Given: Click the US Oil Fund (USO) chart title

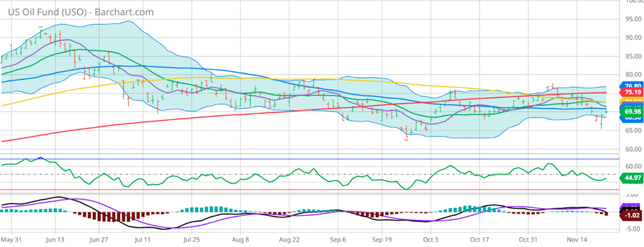Looking at the screenshot, I should (81, 12).
